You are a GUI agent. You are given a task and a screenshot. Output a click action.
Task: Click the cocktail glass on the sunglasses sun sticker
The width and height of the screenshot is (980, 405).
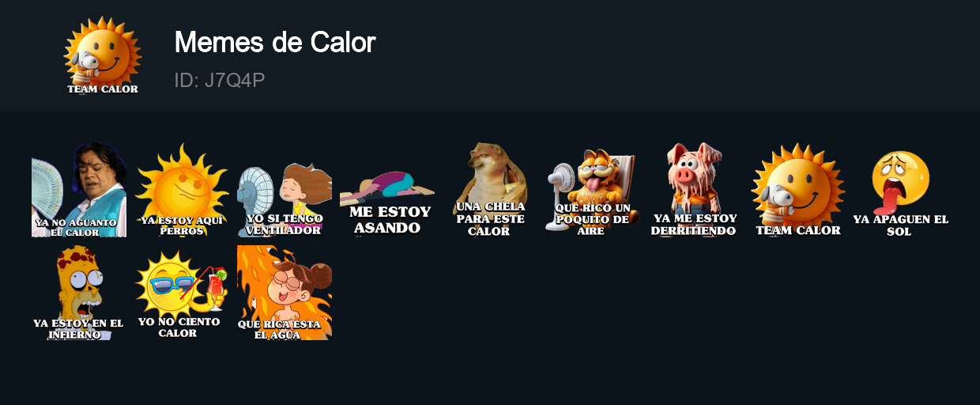[214, 288]
